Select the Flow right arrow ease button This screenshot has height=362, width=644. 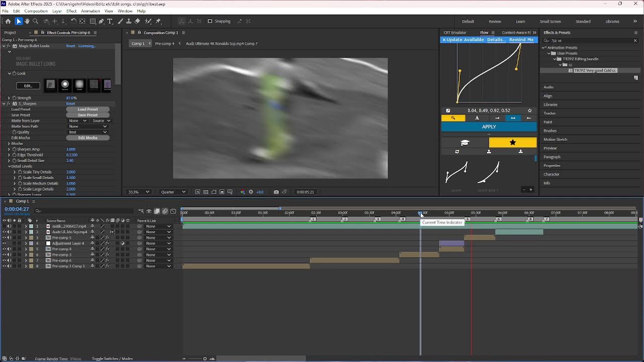click(x=497, y=118)
